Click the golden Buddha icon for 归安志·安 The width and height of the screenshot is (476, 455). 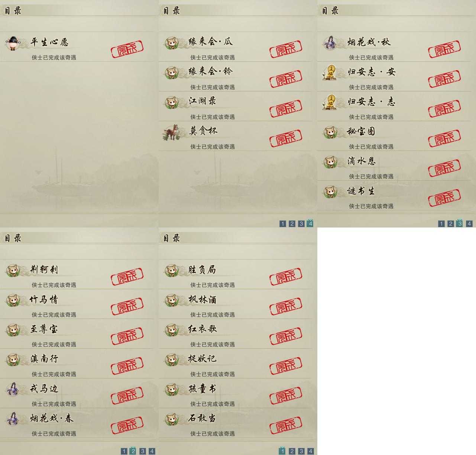[329, 72]
